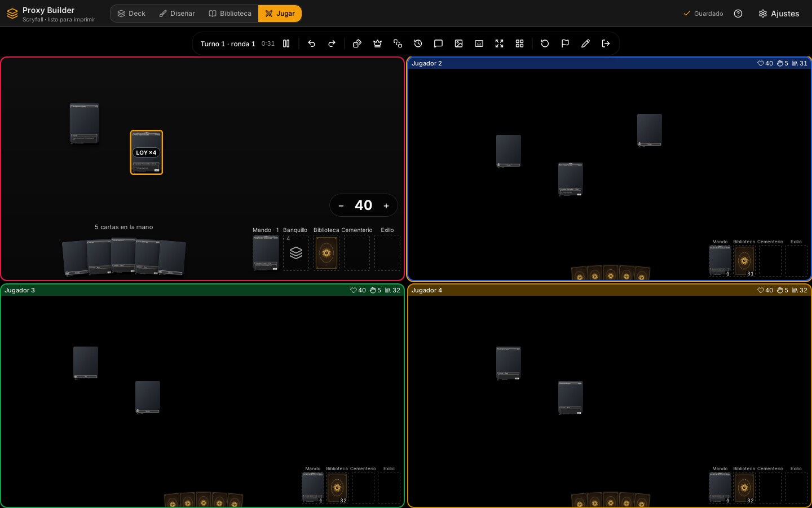The image size is (812, 508).
Task: Click the linked-squares icon in toolbar
Action: [x=398, y=43]
